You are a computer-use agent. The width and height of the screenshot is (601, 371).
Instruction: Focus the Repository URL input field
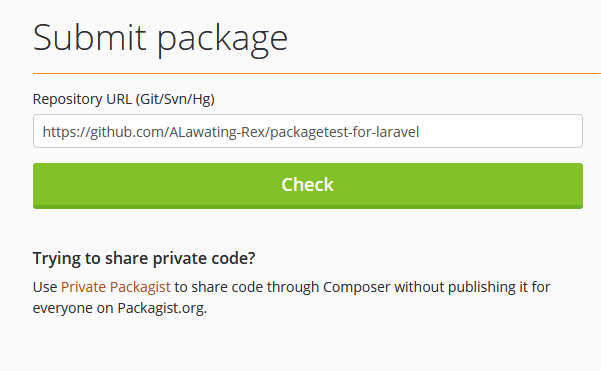click(308, 131)
